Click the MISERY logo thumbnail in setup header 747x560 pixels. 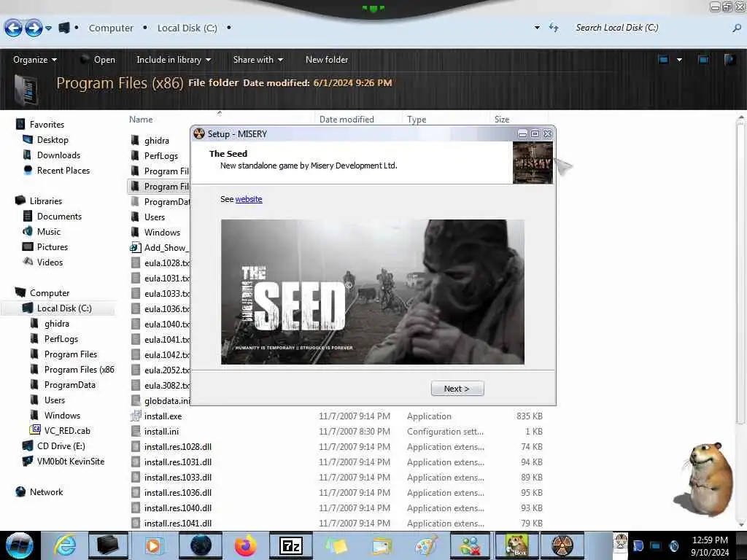coord(533,163)
